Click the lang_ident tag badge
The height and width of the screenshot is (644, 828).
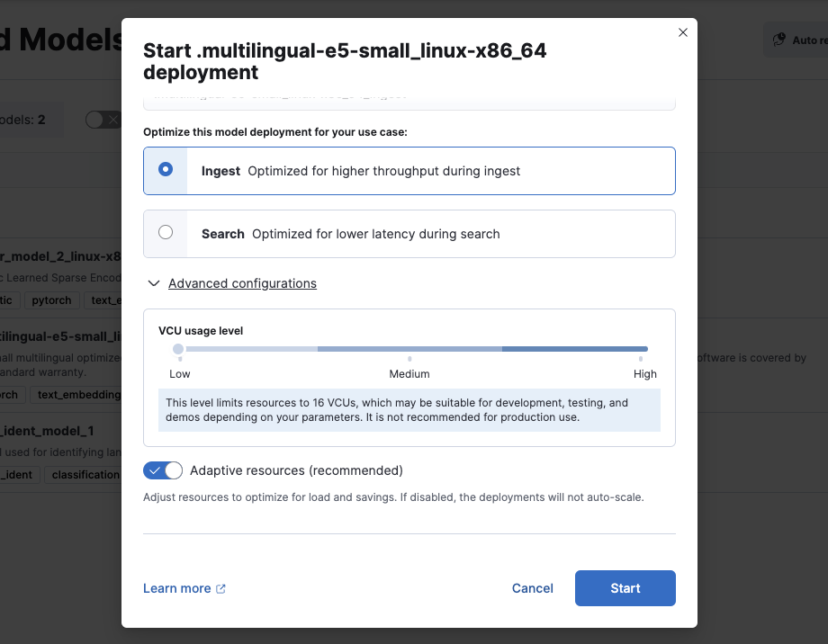[x=20, y=474]
